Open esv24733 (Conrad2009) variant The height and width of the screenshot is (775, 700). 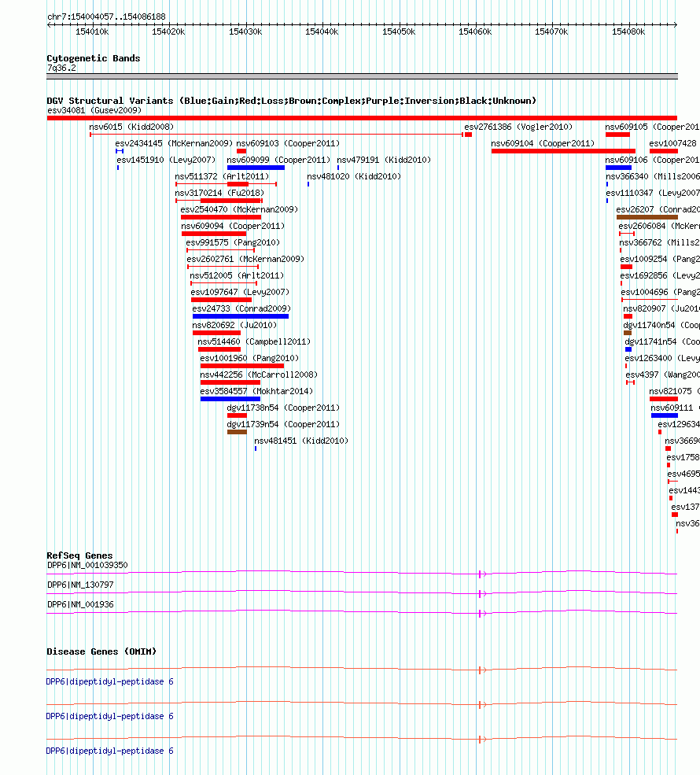coord(241,308)
